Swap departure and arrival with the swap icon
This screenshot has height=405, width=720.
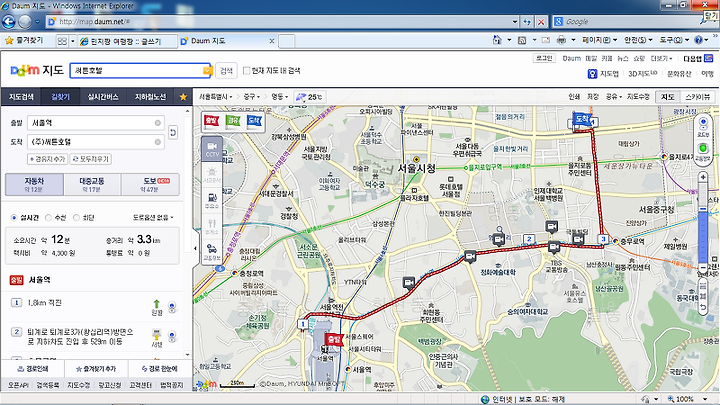173,132
